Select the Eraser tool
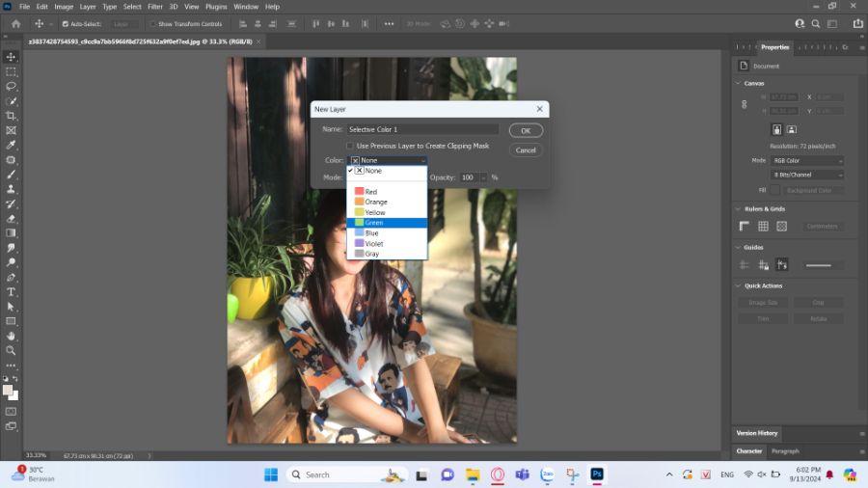Screen dimensions: 868x488 click(x=11, y=219)
